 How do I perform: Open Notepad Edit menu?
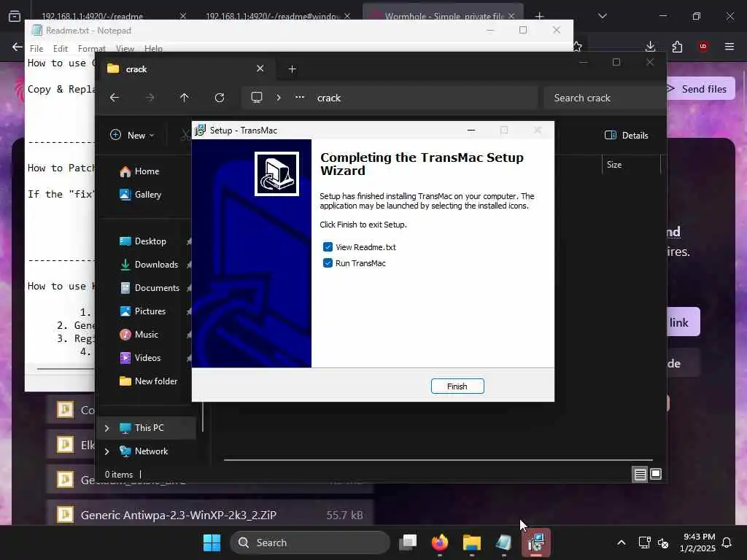pos(61,49)
